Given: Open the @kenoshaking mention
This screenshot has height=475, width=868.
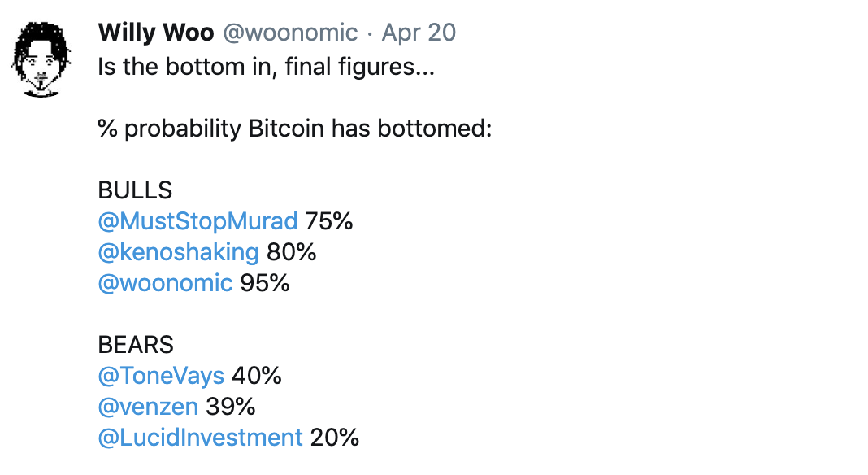Looking at the screenshot, I should (x=178, y=252).
